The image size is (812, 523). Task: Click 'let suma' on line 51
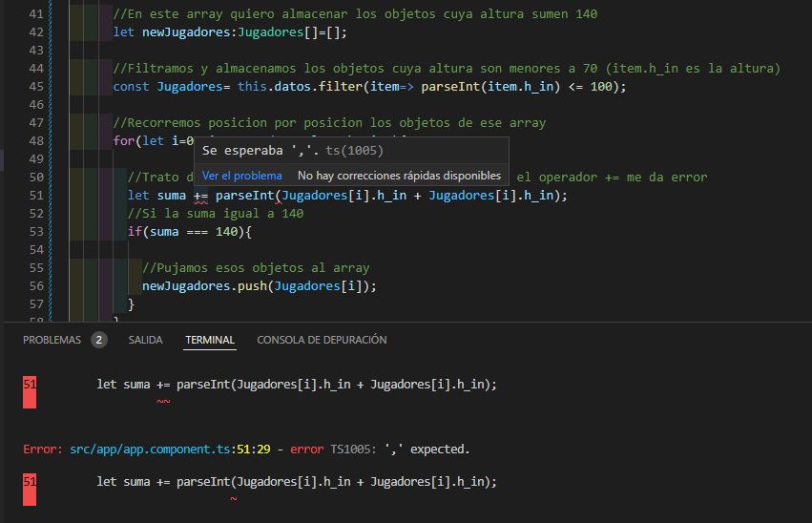point(156,196)
